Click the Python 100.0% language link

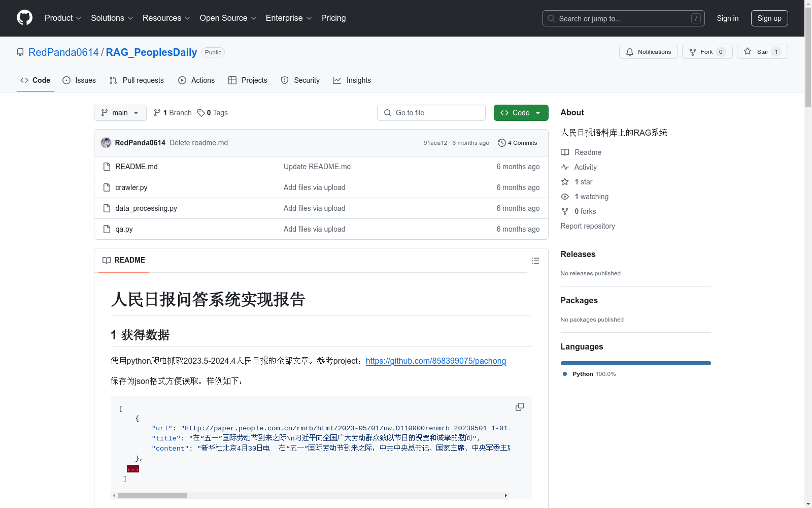(589, 374)
